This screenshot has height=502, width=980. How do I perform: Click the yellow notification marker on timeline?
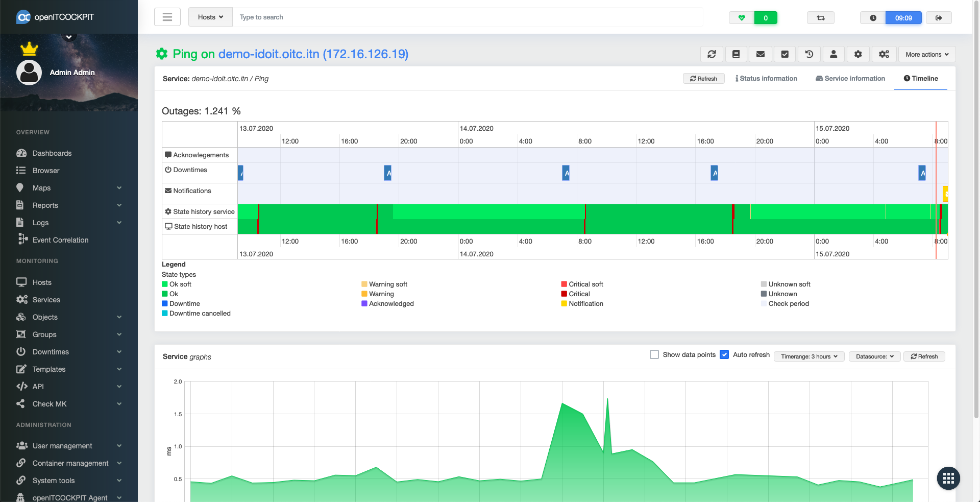(x=946, y=194)
